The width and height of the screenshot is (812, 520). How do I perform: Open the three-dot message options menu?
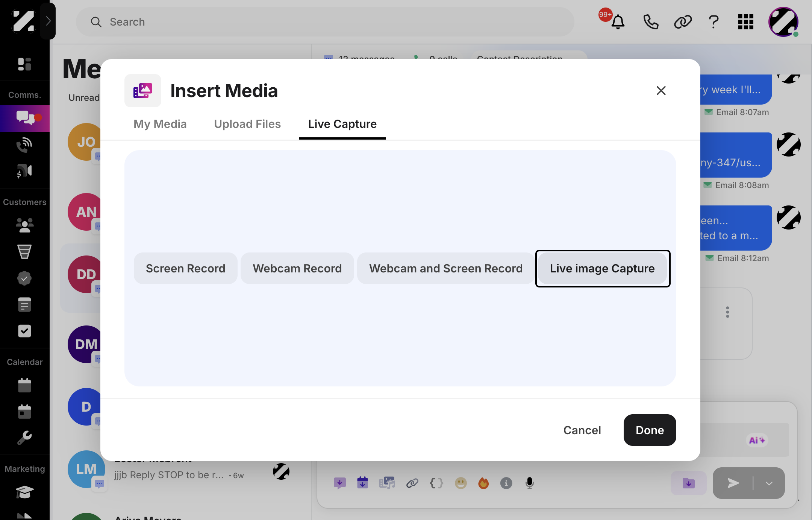point(727,312)
